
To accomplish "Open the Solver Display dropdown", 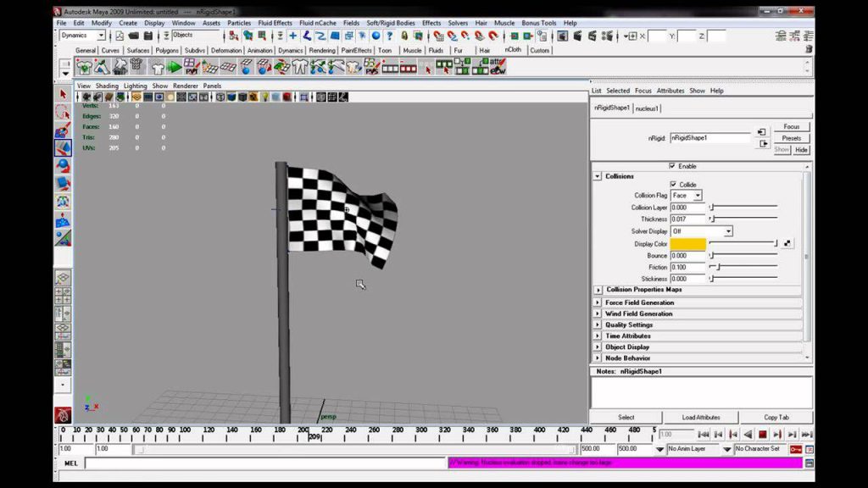I will (x=728, y=231).
